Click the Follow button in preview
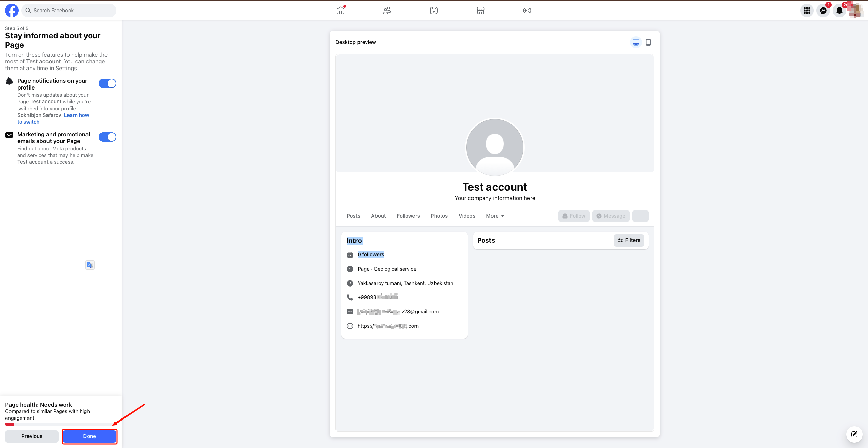868x448 pixels. [x=574, y=216]
